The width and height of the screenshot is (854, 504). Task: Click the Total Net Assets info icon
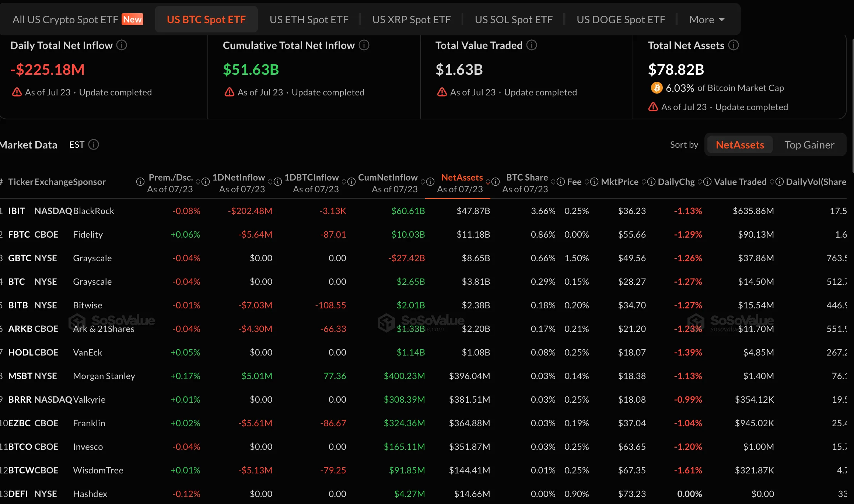click(734, 45)
